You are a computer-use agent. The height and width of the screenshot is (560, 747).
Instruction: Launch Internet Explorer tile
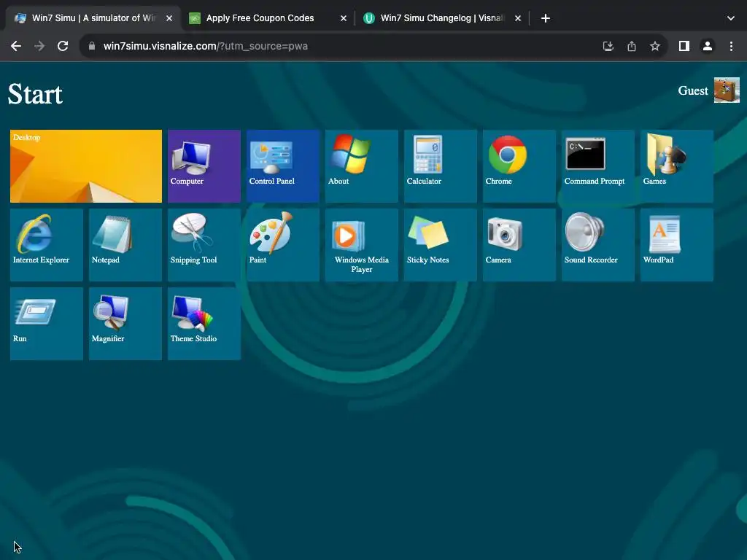pyautogui.click(x=47, y=245)
